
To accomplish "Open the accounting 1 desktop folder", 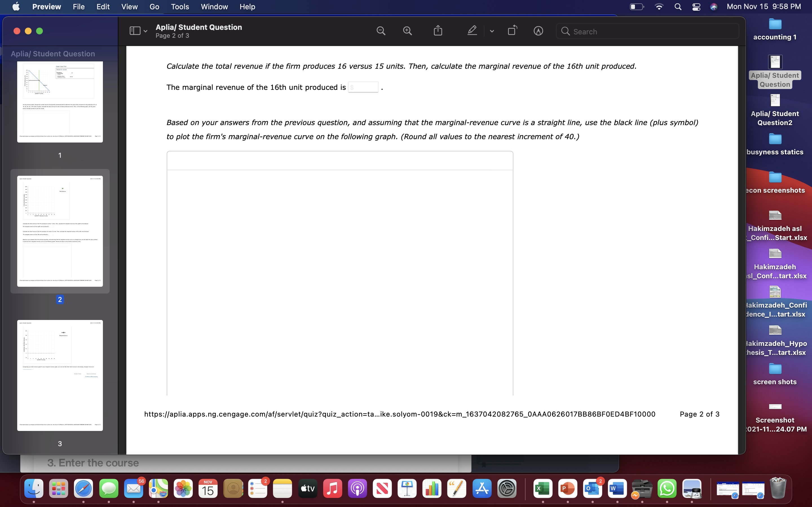I will 775,25.
